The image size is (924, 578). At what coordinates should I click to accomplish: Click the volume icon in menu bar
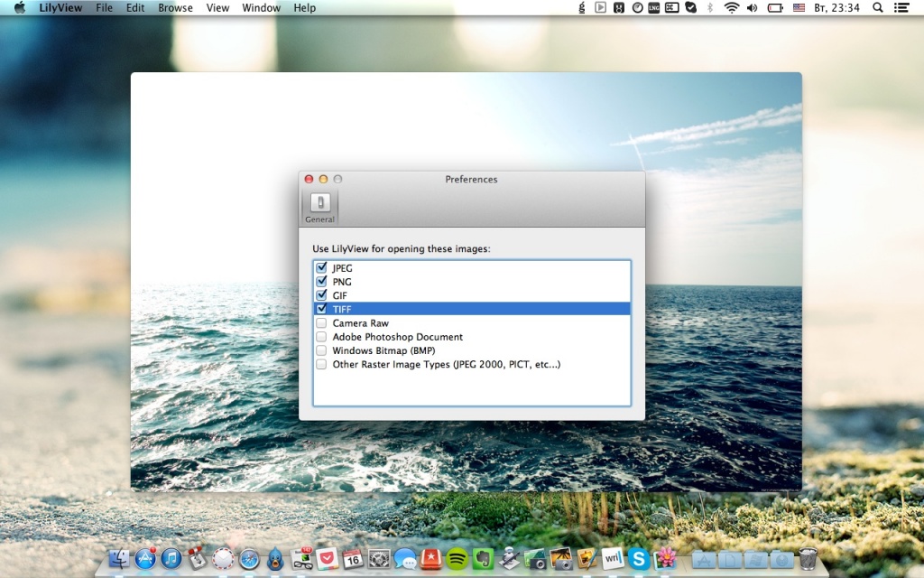pos(753,8)
